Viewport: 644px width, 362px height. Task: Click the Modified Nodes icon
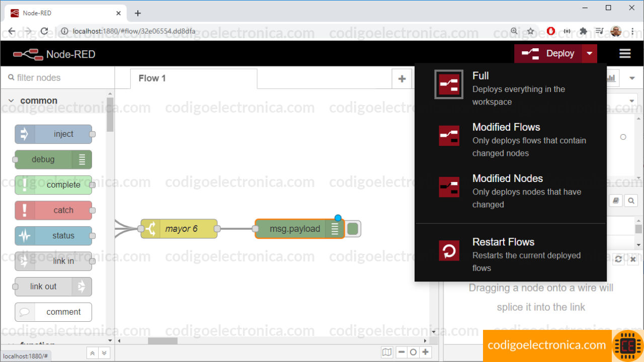pyautogui.click(x=449, y=187)
